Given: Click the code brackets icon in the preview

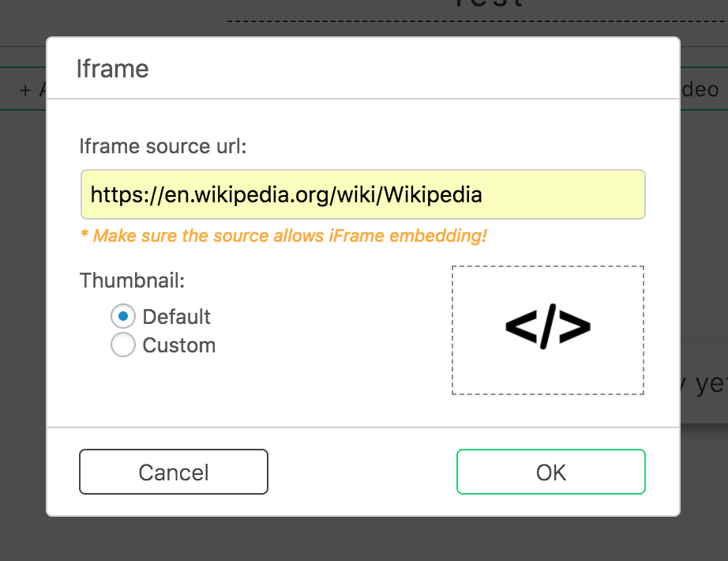Looking at the screenshot, I should click(547, 326).
